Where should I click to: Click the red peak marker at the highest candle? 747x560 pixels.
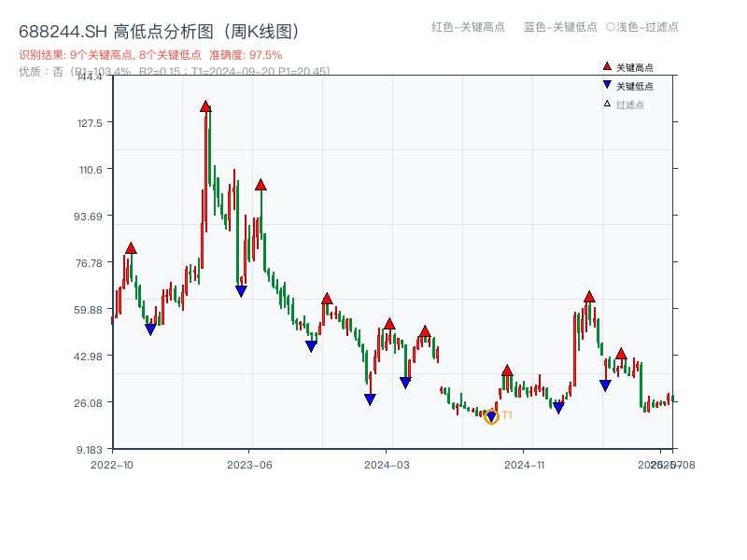(205, 107)
